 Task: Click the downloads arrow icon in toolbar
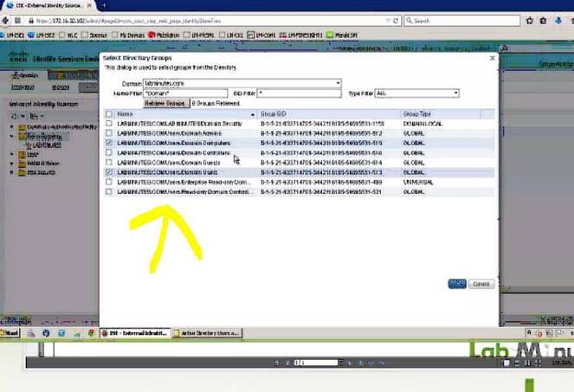pyautogui.click(x=558, y=21)
